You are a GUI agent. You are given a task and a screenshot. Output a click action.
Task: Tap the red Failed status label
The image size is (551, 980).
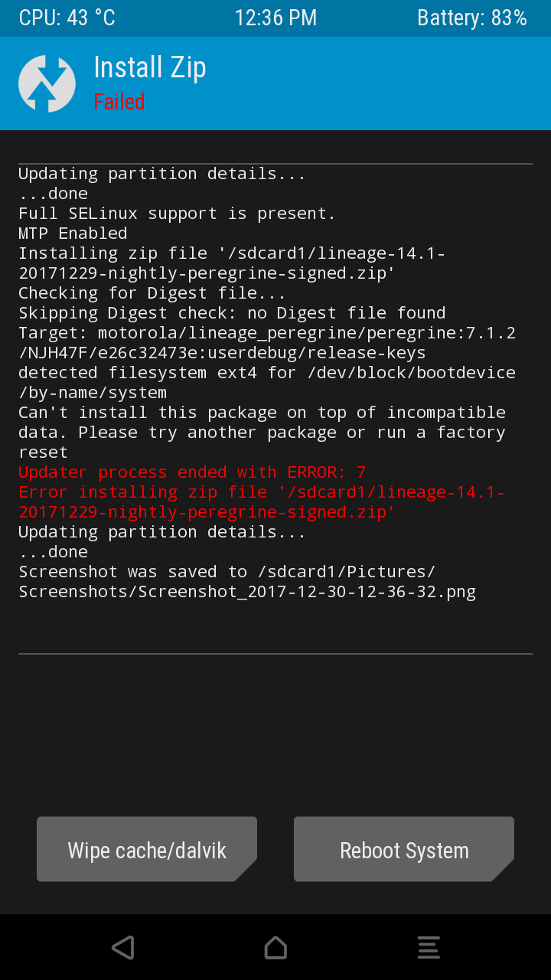pyautogui.click(x=119, y=102)
